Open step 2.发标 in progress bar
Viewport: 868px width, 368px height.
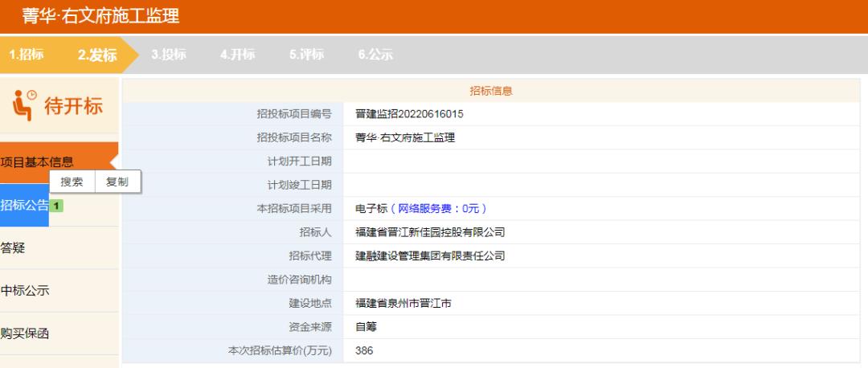point(97,55)
